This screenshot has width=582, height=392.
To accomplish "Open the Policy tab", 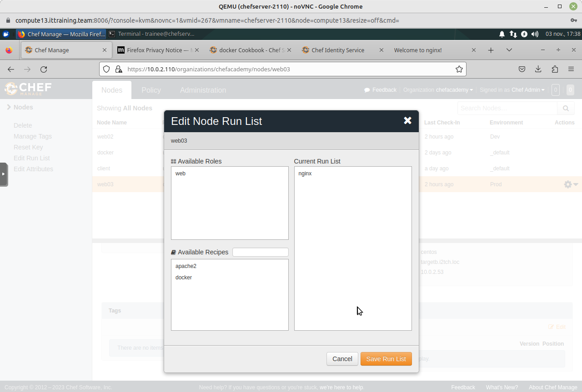I will tap(151, 90).
